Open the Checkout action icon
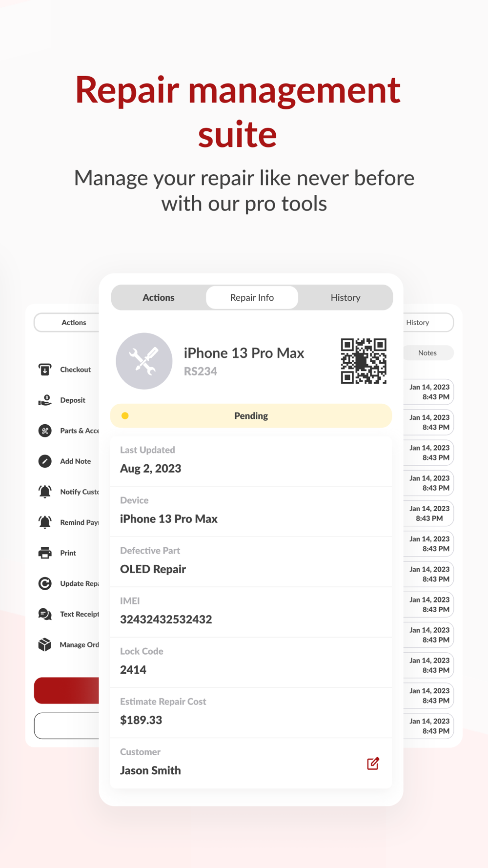Viewport: 488px width, 868px height. [x=45, y=370]
